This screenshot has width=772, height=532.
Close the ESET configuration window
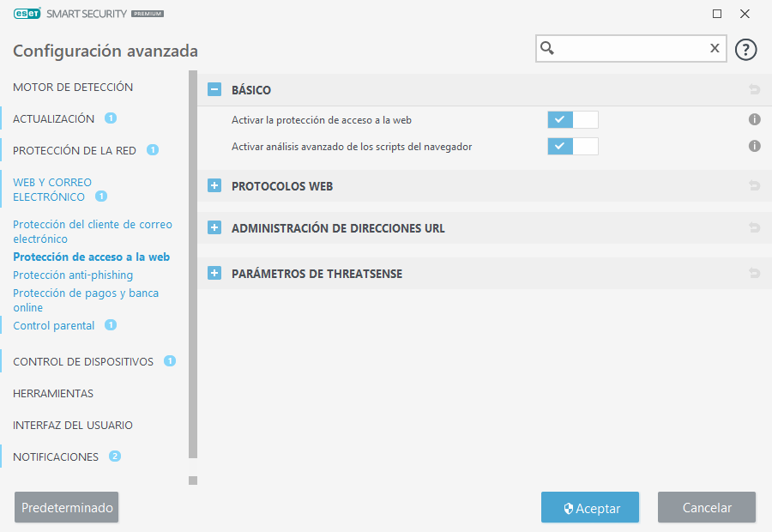(745, 14)
